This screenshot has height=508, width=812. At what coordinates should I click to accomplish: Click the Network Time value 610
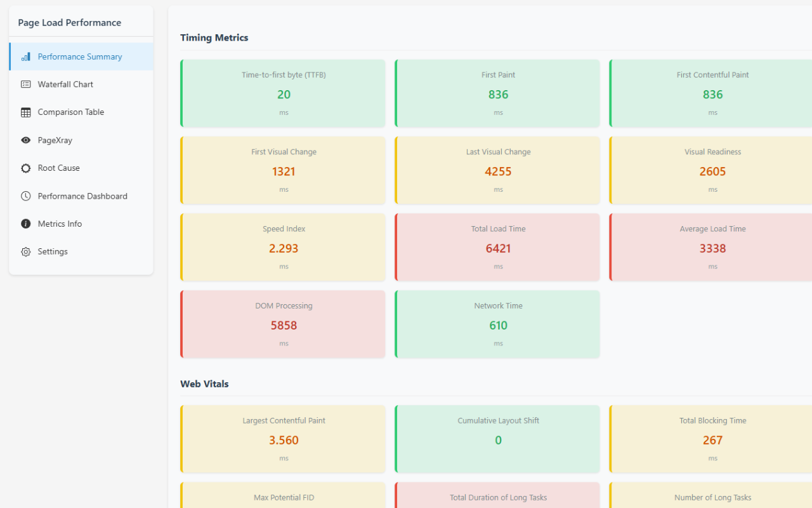(x=498, y=325)
